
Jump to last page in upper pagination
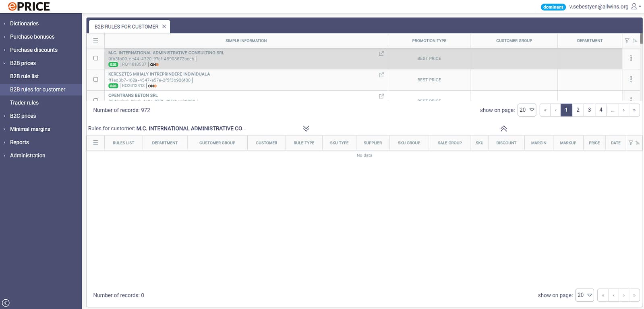634,110
